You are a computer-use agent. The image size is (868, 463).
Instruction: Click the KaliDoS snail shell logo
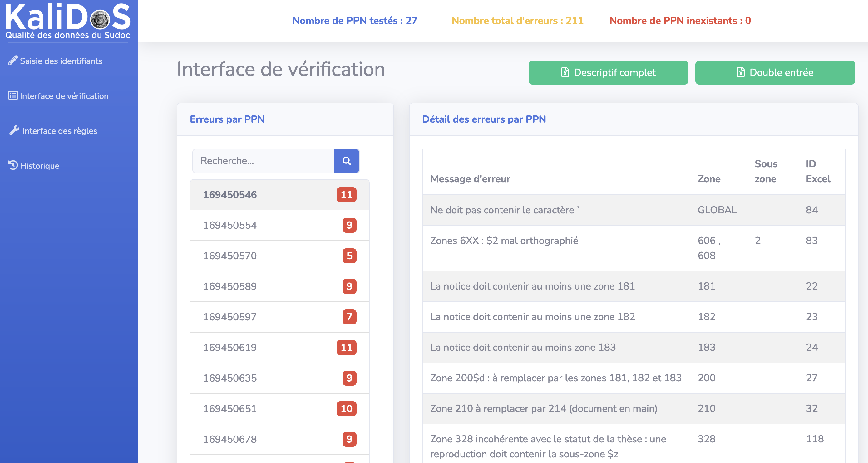tap(100, 20)
